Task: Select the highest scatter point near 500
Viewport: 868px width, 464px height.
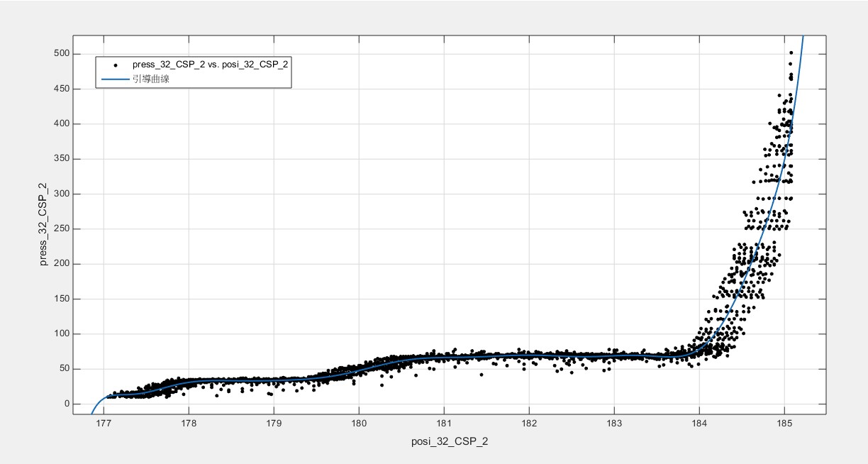Action: 791,53
